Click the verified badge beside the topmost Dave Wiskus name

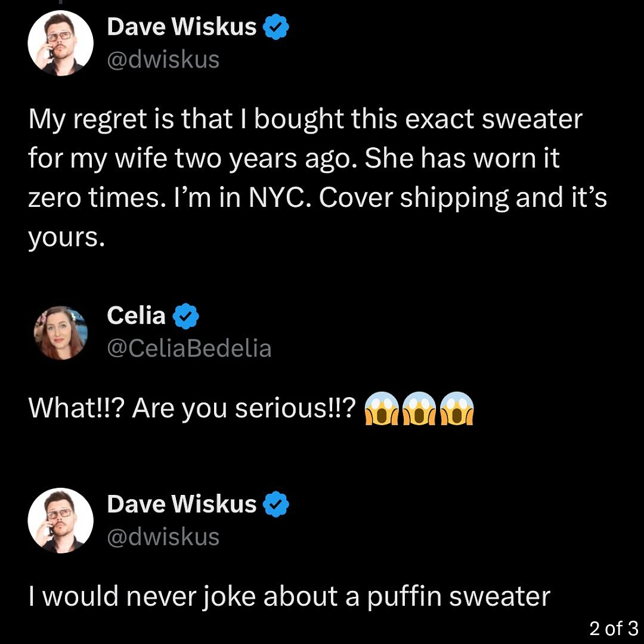[276, 27]
